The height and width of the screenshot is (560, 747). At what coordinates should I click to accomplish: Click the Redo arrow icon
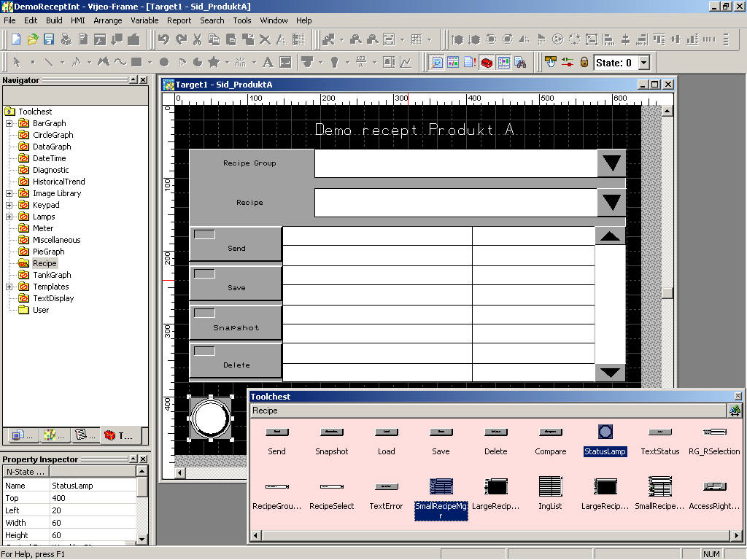pos(181,39)
